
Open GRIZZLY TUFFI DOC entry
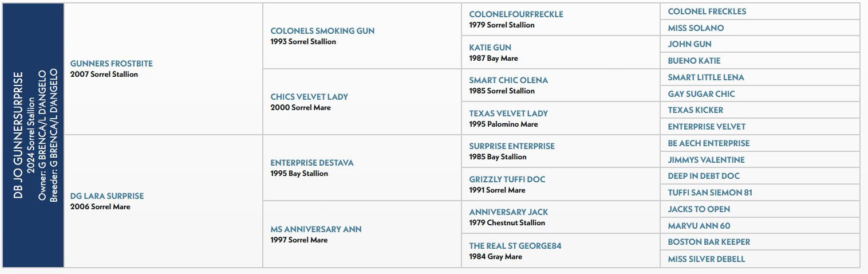tap(507, 179)
